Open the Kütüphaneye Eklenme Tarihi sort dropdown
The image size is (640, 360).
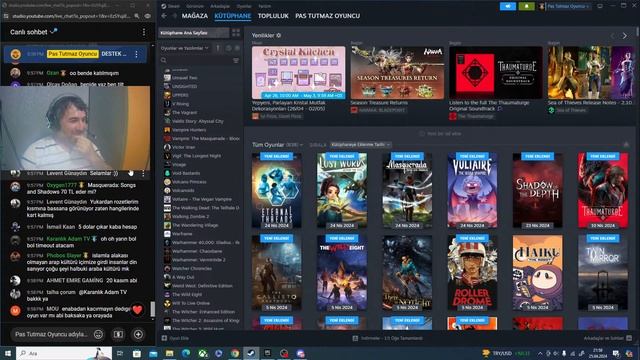pos(361,145)
